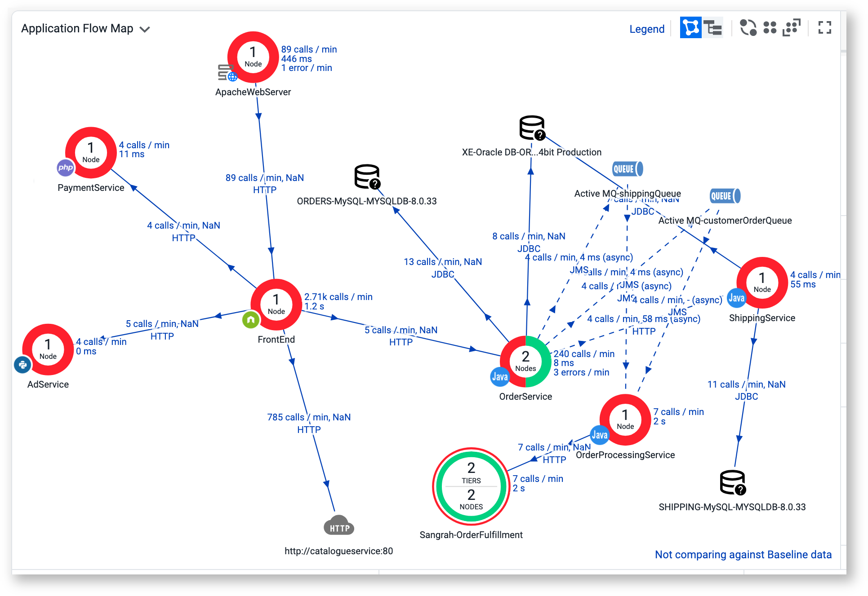The image size is (868, 596).
Task: Click the '11 ms' PaymentService response time
Action: pyautogui.click(x=132, y=154)
